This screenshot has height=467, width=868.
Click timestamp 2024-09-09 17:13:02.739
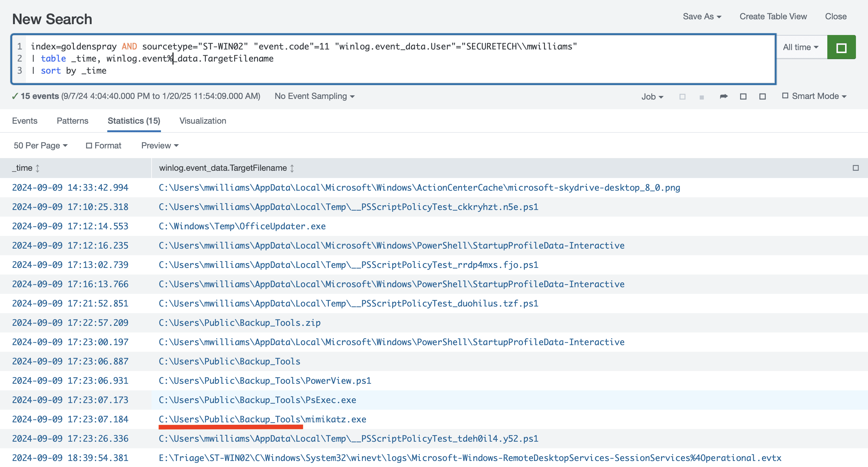tap(70, 265)
